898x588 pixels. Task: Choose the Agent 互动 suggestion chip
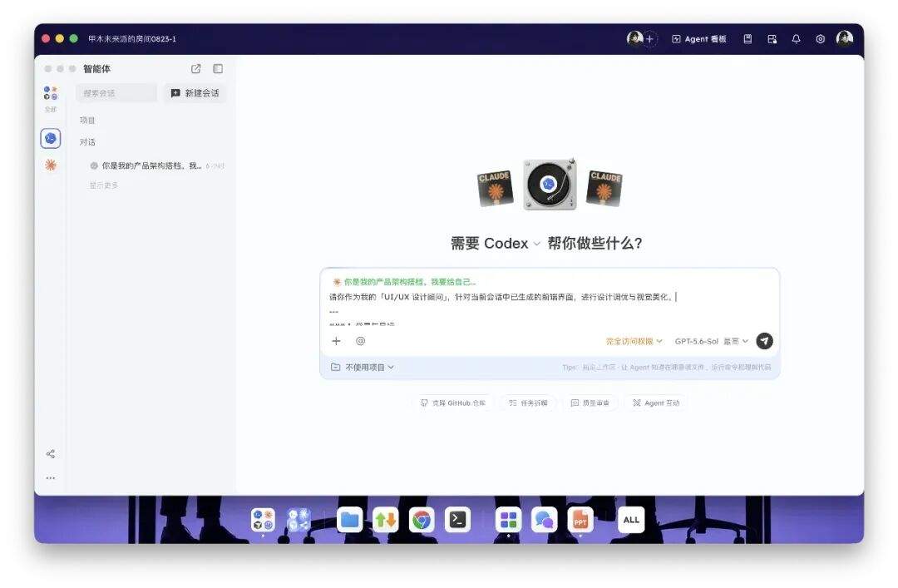[656, 403]
